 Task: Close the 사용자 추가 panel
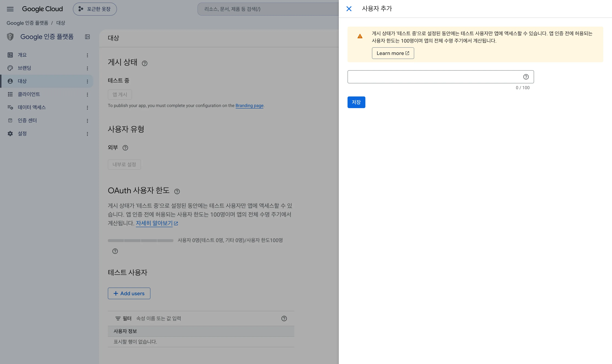coord(349,9)
